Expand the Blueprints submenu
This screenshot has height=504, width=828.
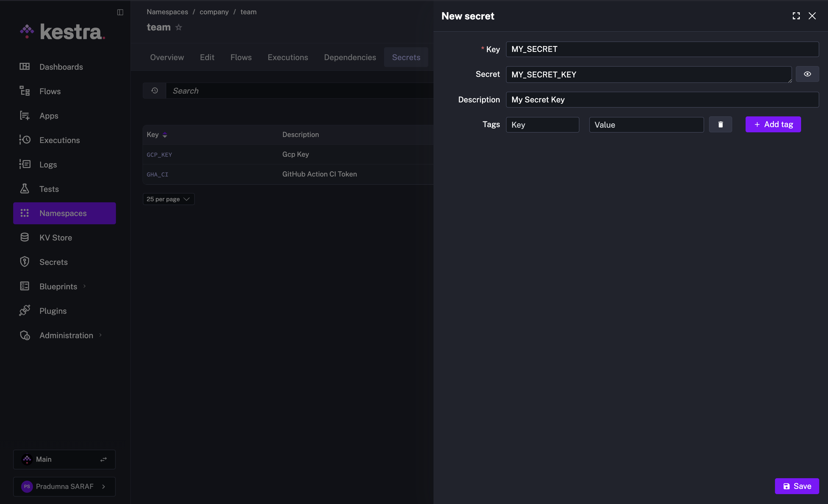(x=84, y=286)
